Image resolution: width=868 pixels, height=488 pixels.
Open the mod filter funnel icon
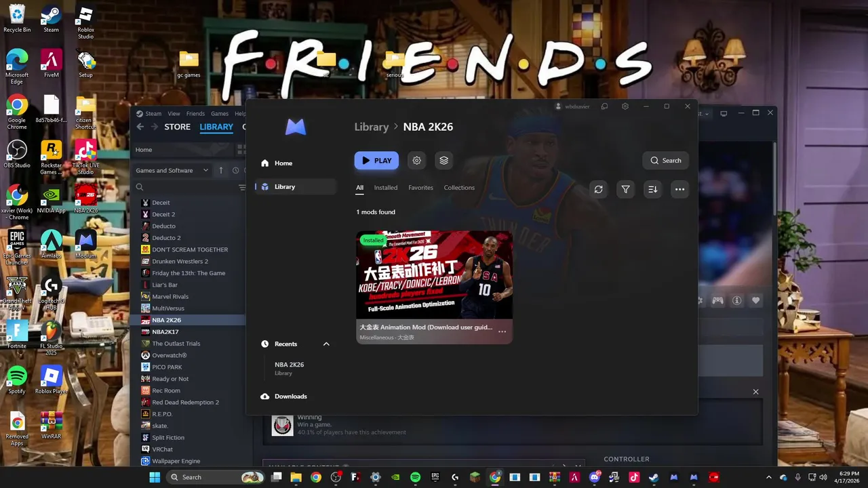point(625,190)
